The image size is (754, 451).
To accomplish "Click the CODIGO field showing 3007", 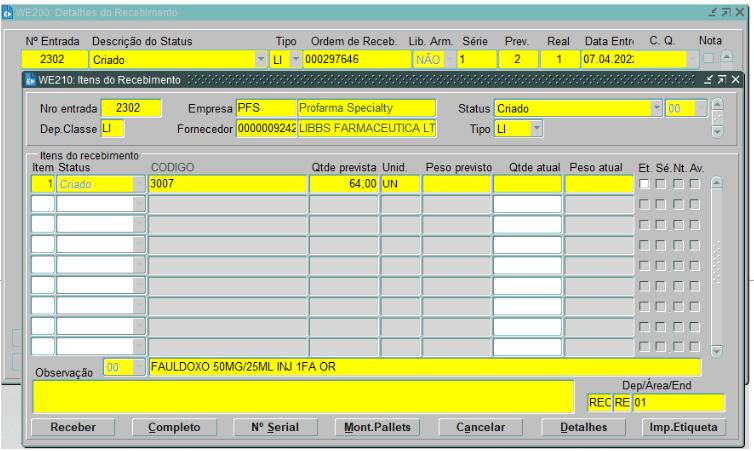I will 227,184.
